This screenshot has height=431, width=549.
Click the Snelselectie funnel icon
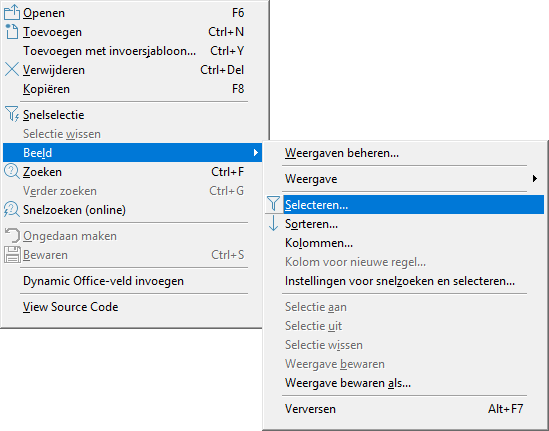point(12,114)
